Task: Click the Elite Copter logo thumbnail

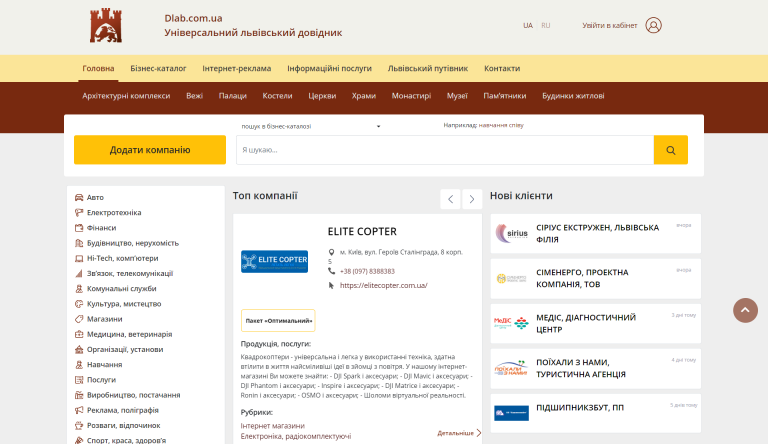Action: [x=274, y=262]
